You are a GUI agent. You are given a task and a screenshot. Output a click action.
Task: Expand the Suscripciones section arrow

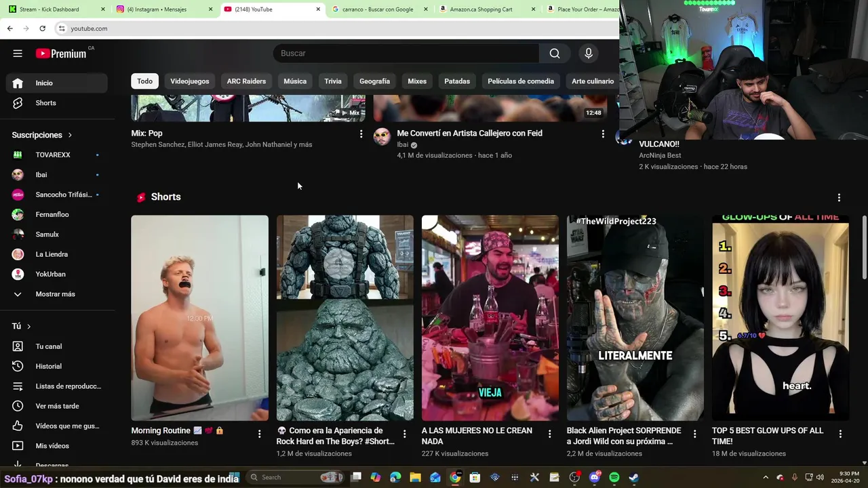70,135
